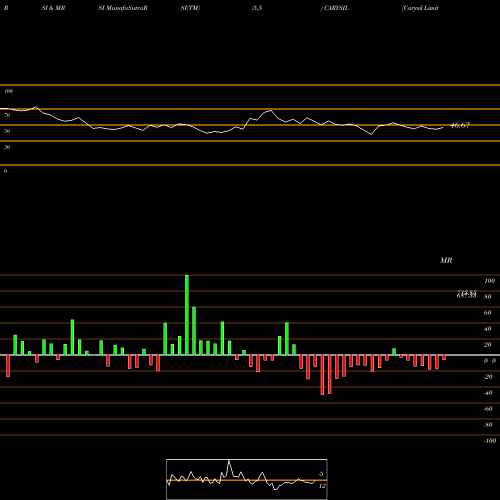Click the '12' value in mini chart
500x500 pixels.
point(322,486)
